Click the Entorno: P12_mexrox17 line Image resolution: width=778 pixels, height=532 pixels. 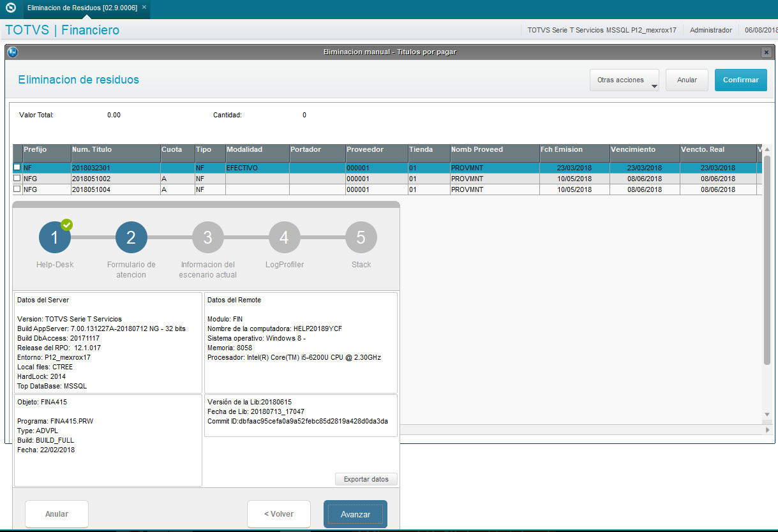54,357
